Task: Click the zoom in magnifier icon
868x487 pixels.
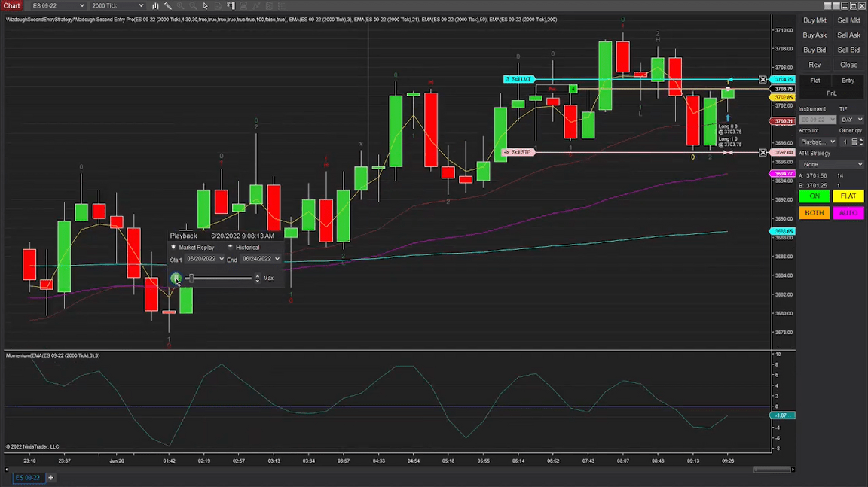Action: pyautogui.click(x=180, y=5)
